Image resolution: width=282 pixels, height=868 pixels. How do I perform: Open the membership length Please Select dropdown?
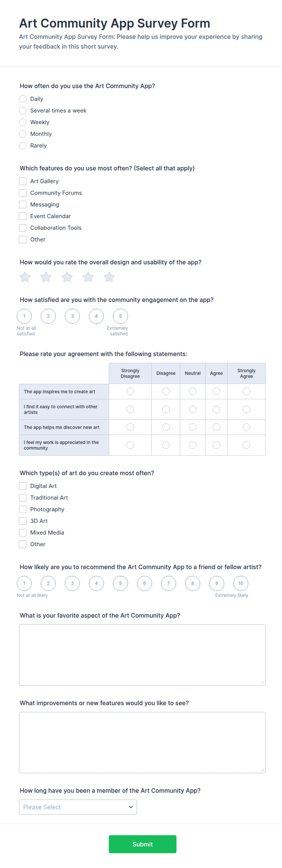[x=78, y=807]
